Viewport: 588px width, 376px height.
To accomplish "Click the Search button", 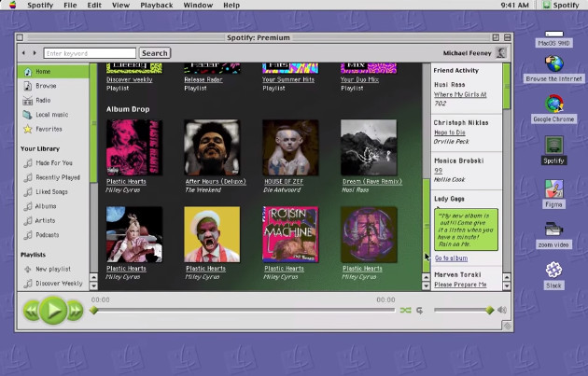I will pyautogui.click(x=154, y=53).
